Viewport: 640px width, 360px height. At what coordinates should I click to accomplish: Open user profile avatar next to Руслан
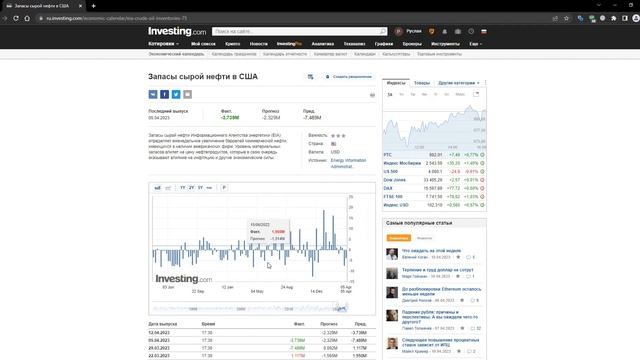[x=399, y=31]
